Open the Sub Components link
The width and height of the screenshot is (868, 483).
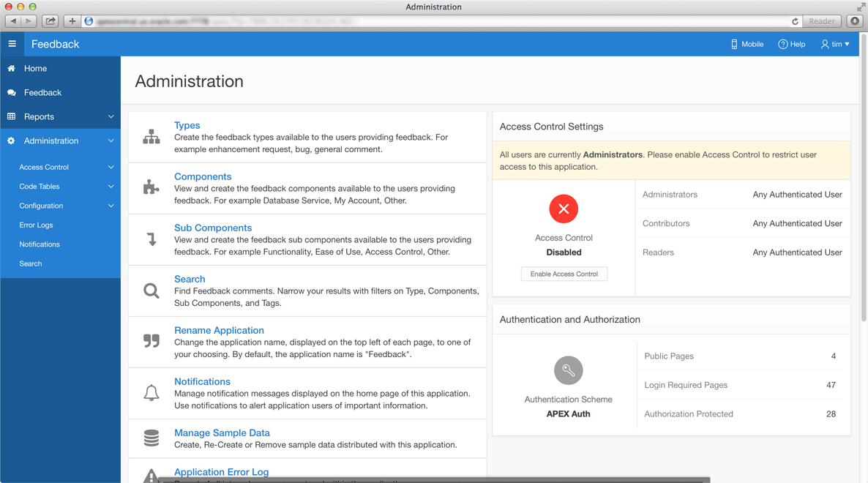pos(213,228)
